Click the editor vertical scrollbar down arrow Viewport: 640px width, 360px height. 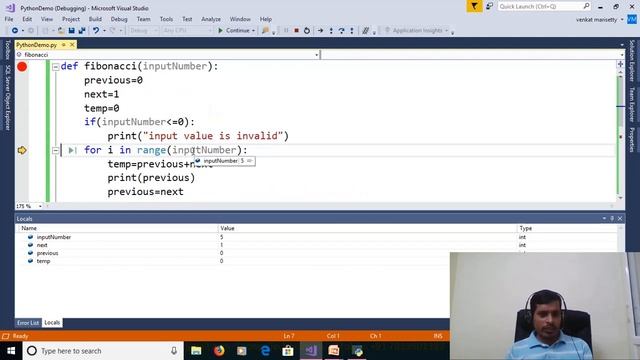[620, 198]
